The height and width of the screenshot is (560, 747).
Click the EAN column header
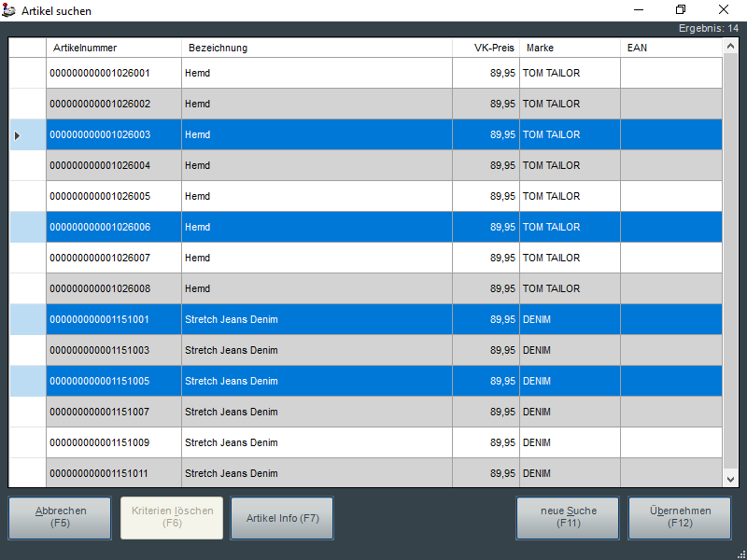click(x=670, y=48)
